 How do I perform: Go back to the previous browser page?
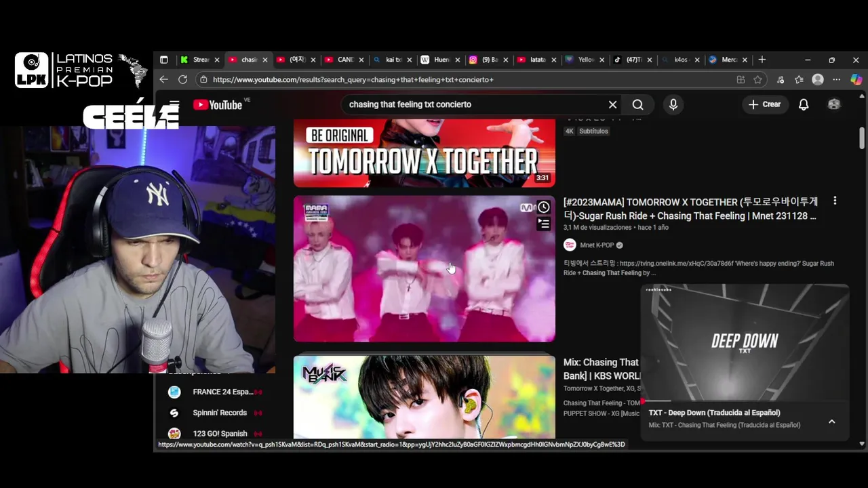tap(163, 79)
